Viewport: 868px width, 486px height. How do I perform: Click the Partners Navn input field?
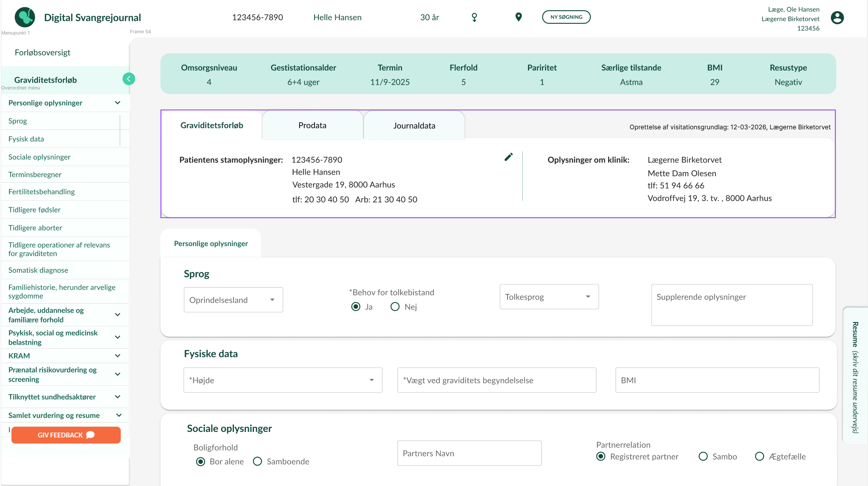tap(469, 453)
